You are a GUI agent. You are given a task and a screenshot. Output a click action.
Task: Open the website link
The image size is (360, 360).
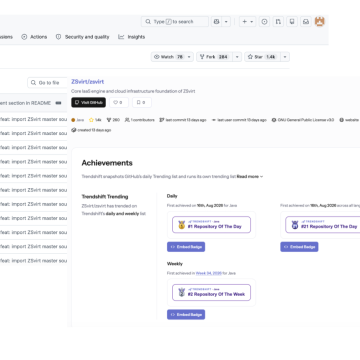(x=349, y=120)
